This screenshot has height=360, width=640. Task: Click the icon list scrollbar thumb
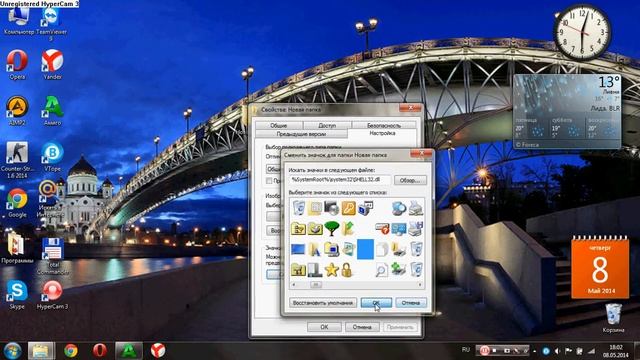point(316,284)
